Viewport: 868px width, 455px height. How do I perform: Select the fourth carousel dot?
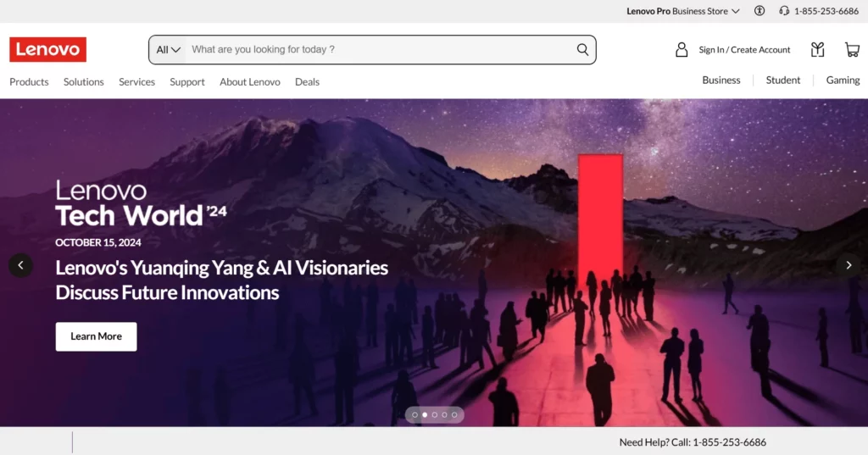(444, 414)
